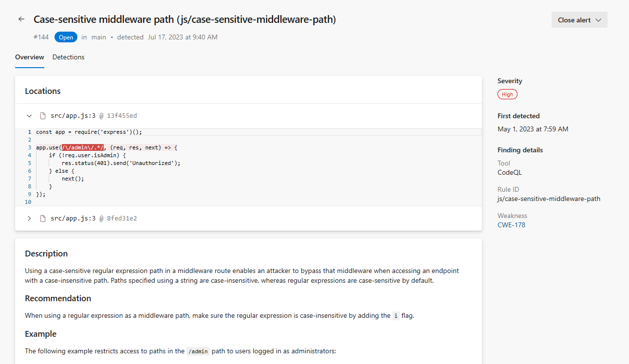Click commit hash 8fed31e2
This screenshot has width=629, height=364.
(x=122, y=218)
